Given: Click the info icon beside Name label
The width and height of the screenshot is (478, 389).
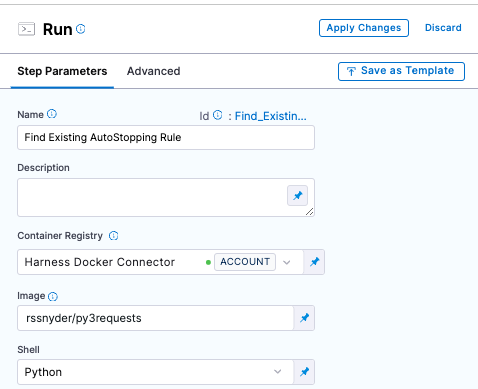Looking at the screenshot, I should [52, 114].
